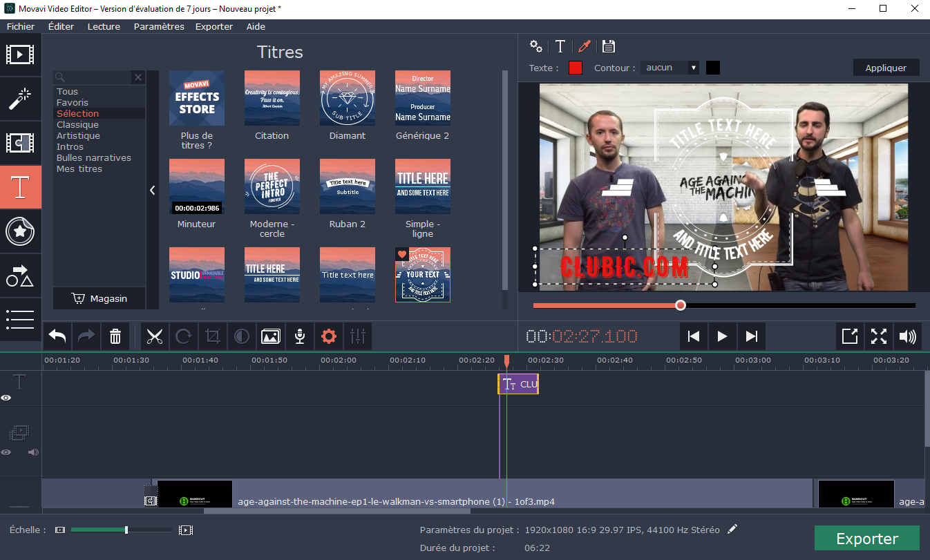Image resolution: width=930 pixels, height=560 pixels.
Task: Open the Stickers star tab
Action: tap(20, 231)
